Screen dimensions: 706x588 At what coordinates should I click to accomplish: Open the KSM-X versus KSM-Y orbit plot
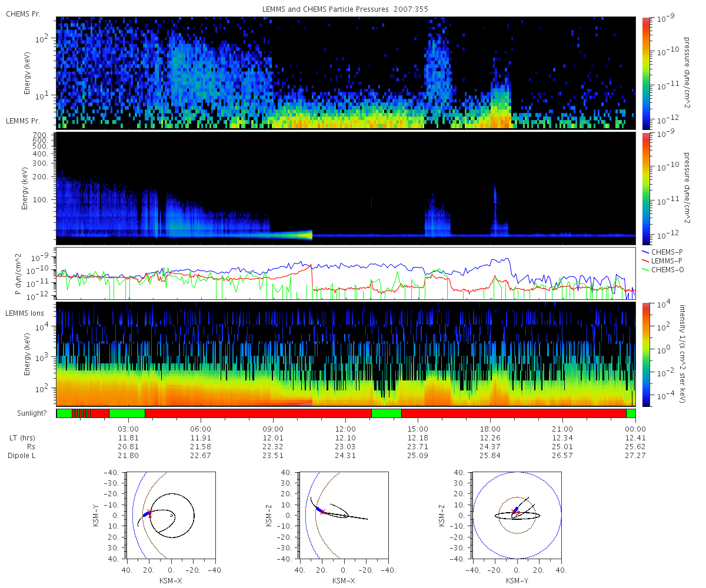point(171,515)
